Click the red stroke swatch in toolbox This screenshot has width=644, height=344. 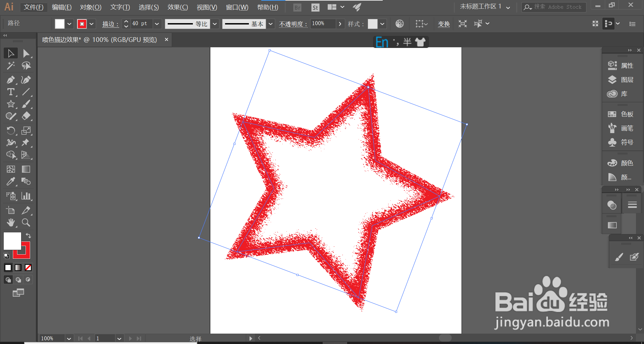(x=25, y=254)
